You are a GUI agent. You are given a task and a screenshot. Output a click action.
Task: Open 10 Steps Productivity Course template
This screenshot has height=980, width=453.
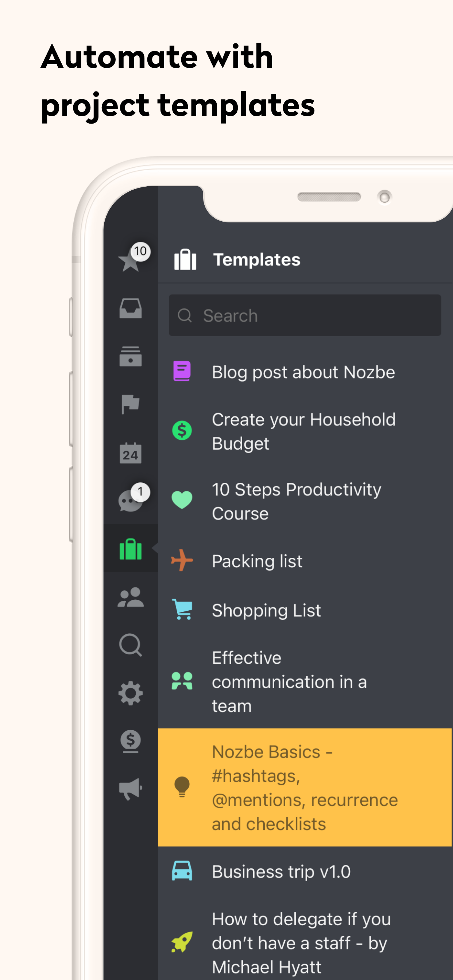[x=305, y=501]
